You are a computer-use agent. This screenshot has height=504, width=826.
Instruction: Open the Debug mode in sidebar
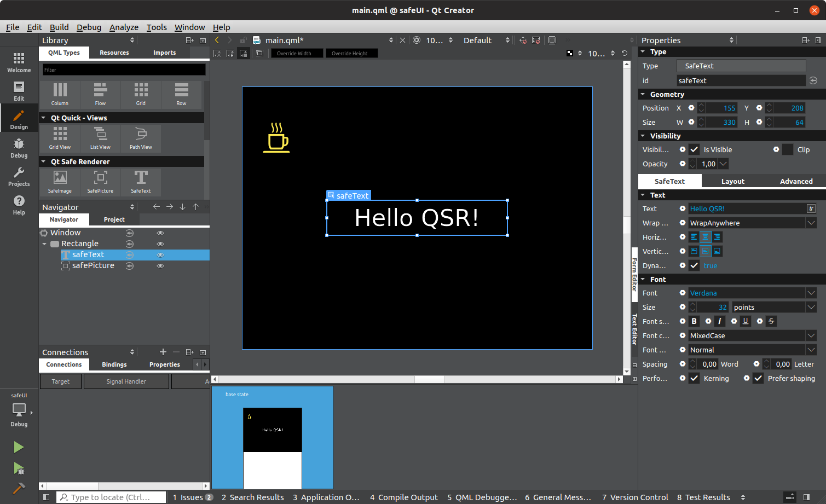(x=19, y=148)
